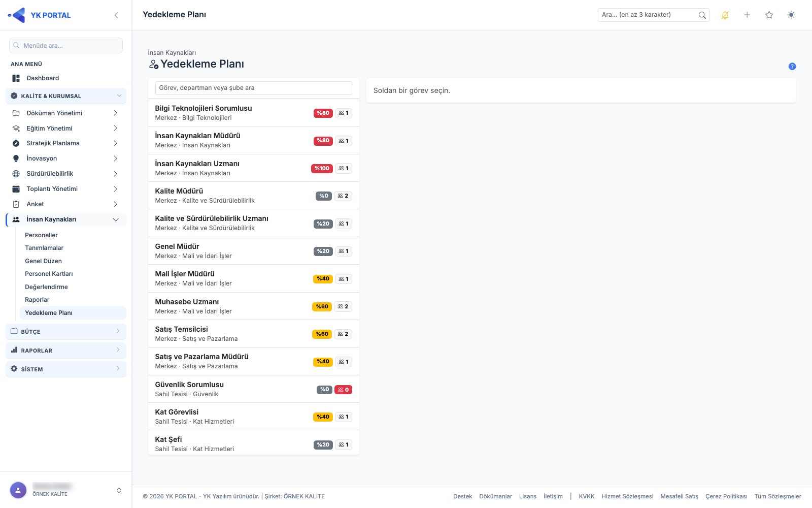Collapse the İnsan Kaynakları menu chevron
Image resolution: width=812 pixels, height=508 pixels.
pos(116,219)
